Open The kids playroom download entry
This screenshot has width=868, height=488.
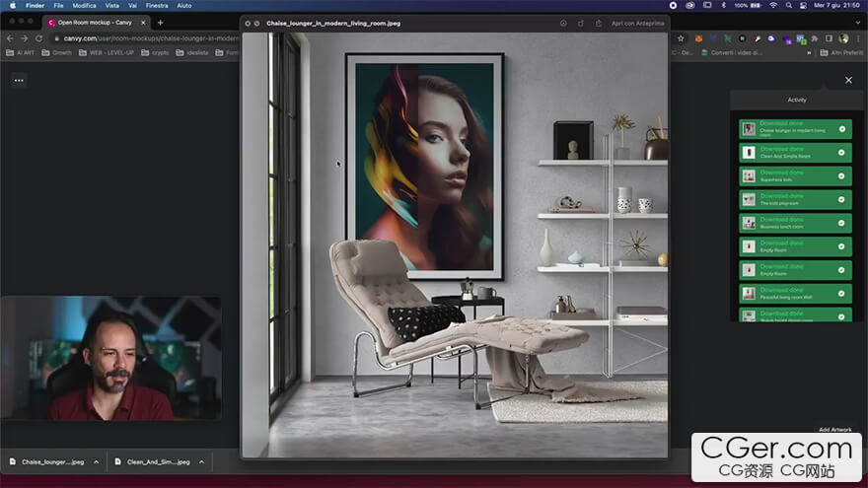[x=795, y=200]
